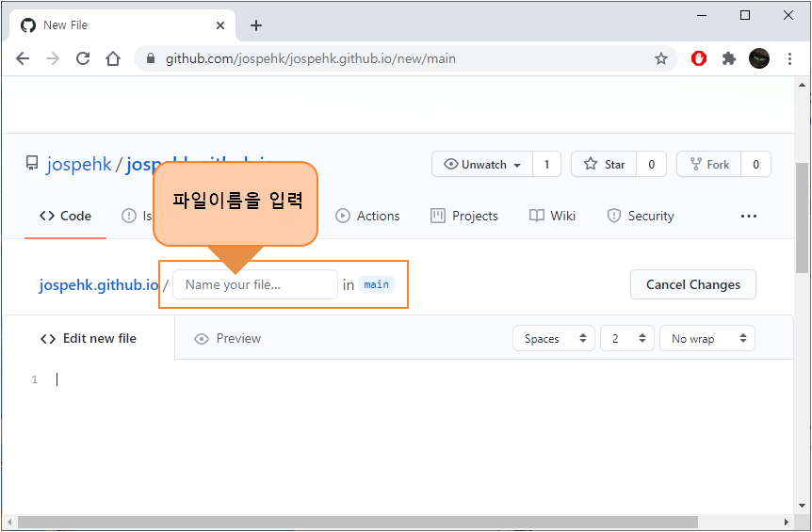The height and width of the screenshot is (532, 812).
Task: Maximize the browser window
Action: pyautogui.click(x=745, y=15)
